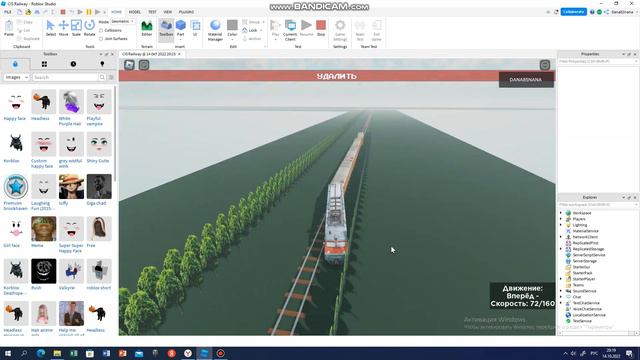The image size is (640, 360).
Task: Open the Creations lightbulb tab in Toolbox
Action: (102, 64)
